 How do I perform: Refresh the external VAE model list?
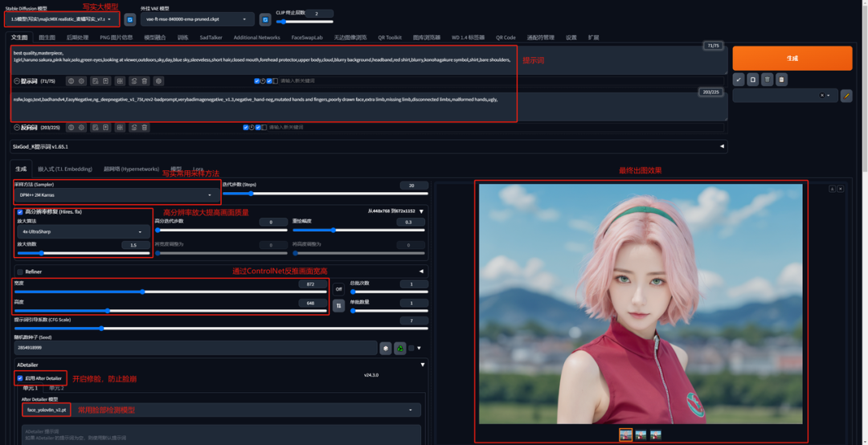tap(265, 20)
